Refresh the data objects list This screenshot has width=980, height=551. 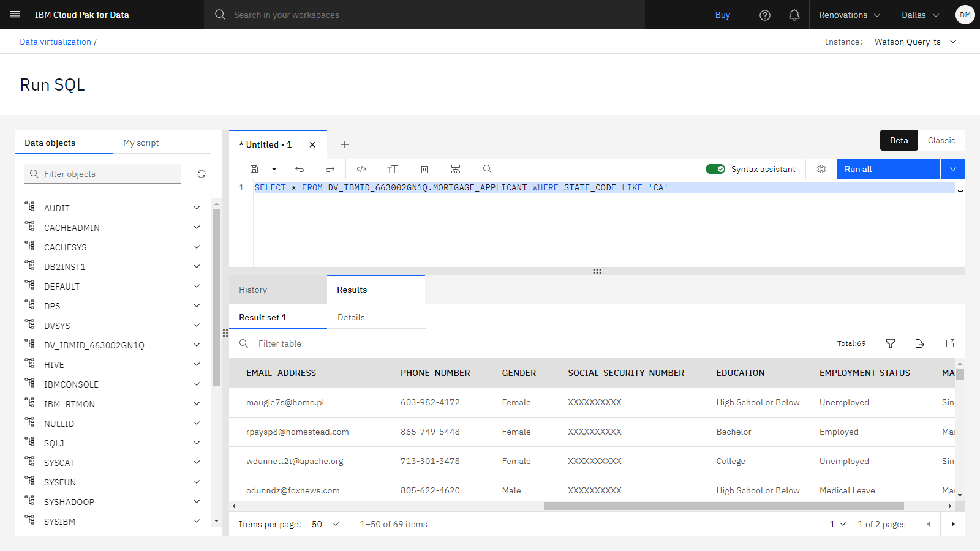[202, 174]
